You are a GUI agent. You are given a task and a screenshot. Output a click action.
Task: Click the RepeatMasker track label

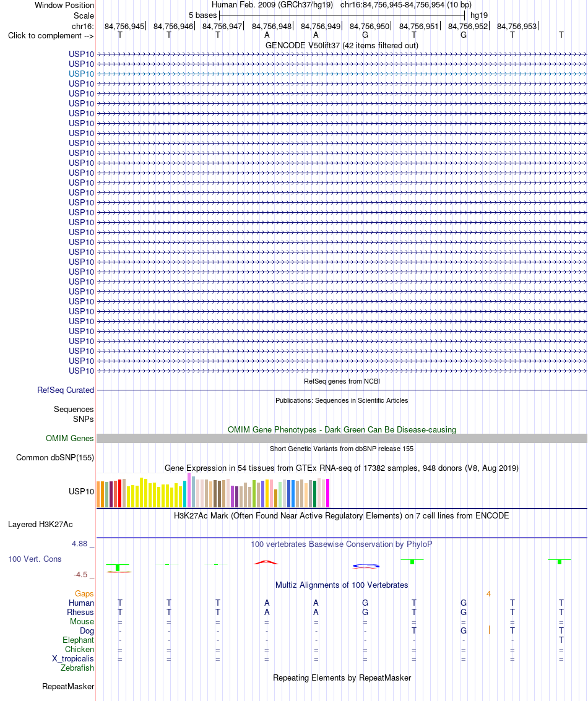point(68,687)
